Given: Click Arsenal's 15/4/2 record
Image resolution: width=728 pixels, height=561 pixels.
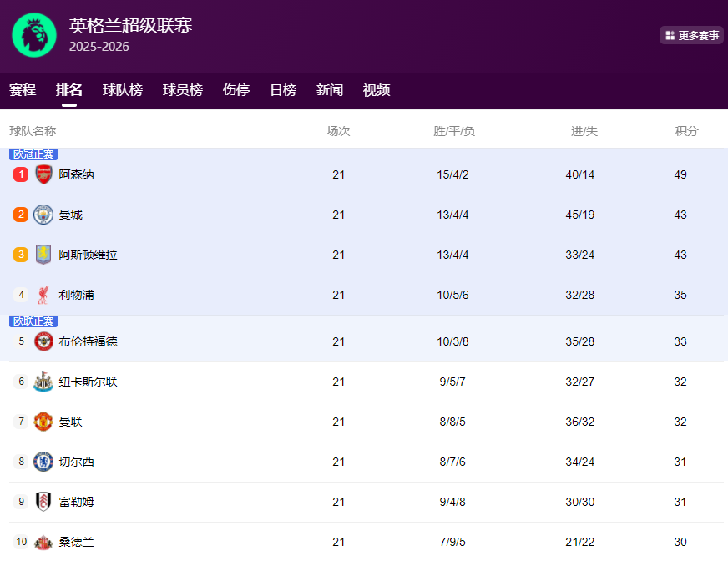Looking at the screenshot, I should 452,174.
